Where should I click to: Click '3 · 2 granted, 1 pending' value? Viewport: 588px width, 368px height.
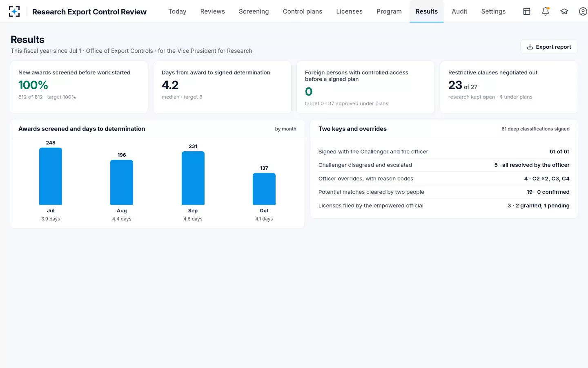[539, 205]
